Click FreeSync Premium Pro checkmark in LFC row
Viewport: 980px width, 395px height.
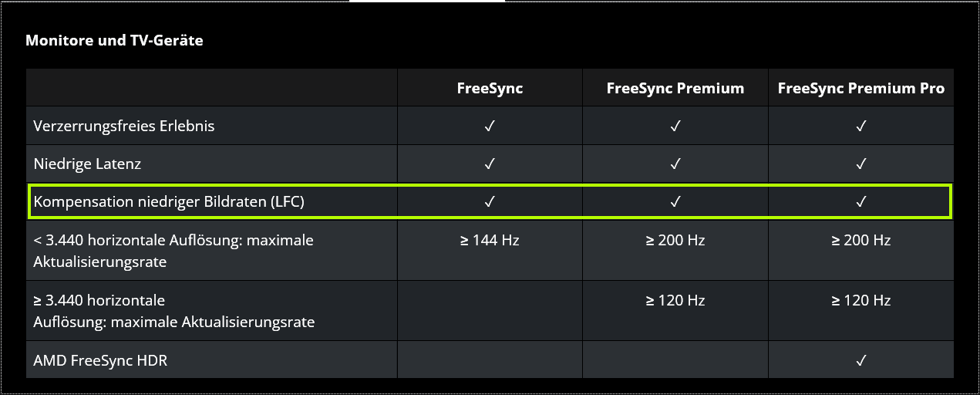pos(861,201)
